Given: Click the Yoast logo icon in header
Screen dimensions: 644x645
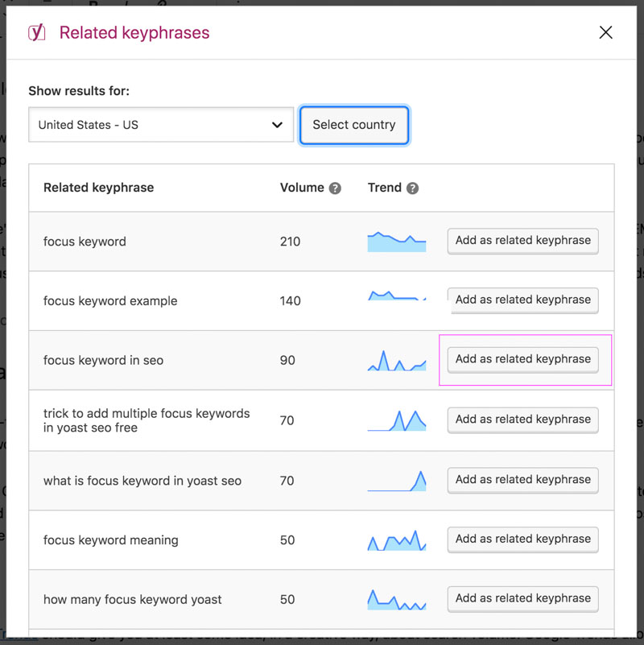Looking at the screenshot, I should click(37, 33).
